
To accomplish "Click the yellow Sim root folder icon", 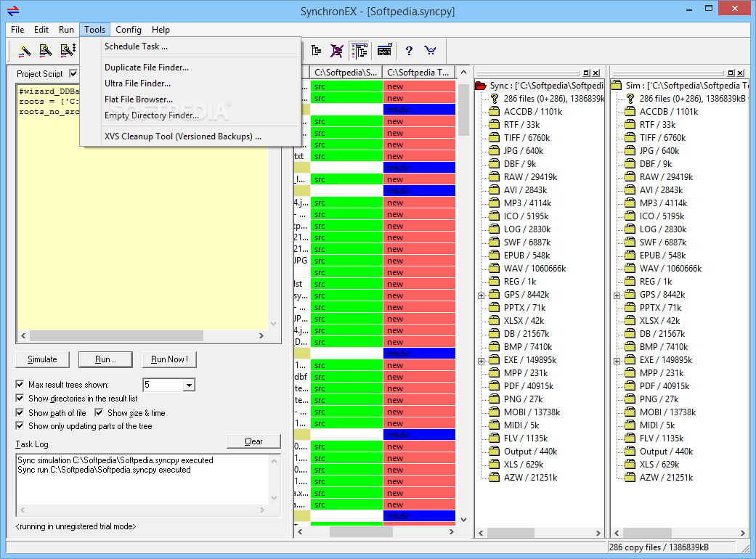I will pyautogui.click(x=616, y=85).
